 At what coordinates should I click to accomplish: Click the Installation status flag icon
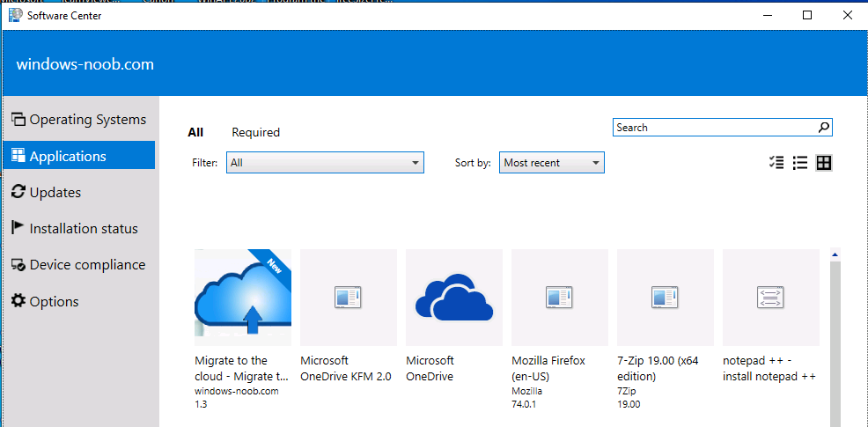coord(18,228)
